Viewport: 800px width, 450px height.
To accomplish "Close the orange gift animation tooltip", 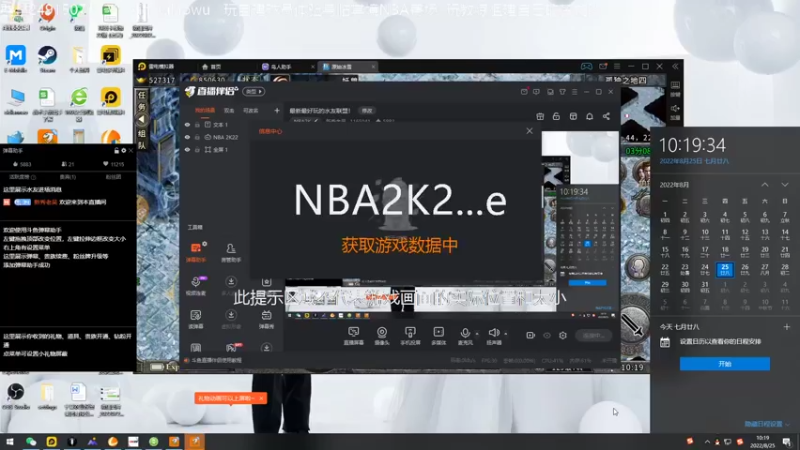I will point(261,398).
